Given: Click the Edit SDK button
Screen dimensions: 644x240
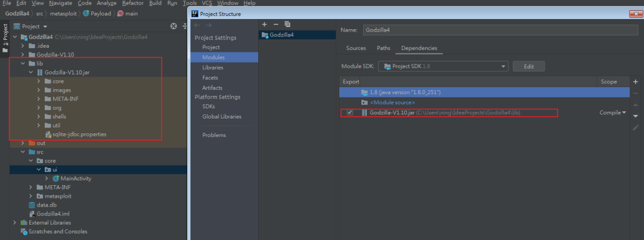Looking at the screenshot, I should (528, 66).
